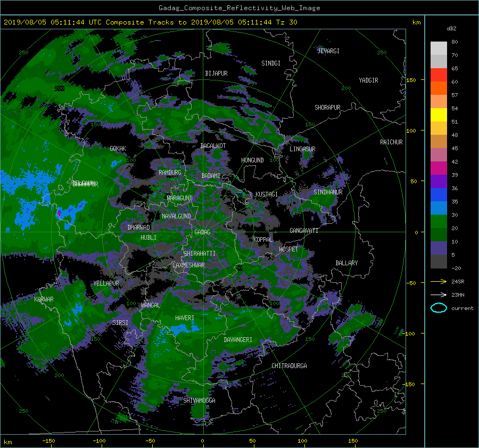
Task: Pick the purple 39-36 dBZ color swatch
Action: pyautogui.click(x=439, y=181)
